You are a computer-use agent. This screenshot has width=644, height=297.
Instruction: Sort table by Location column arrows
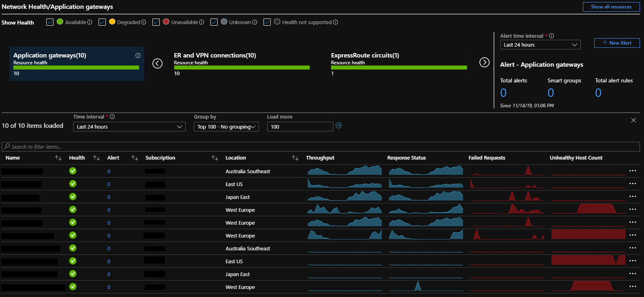click(295, 158)
